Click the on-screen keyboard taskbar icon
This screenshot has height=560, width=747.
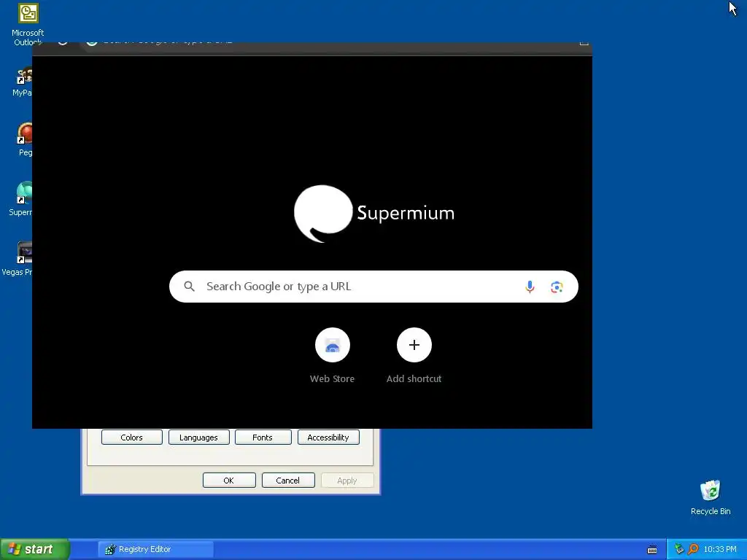click(652, 550)
